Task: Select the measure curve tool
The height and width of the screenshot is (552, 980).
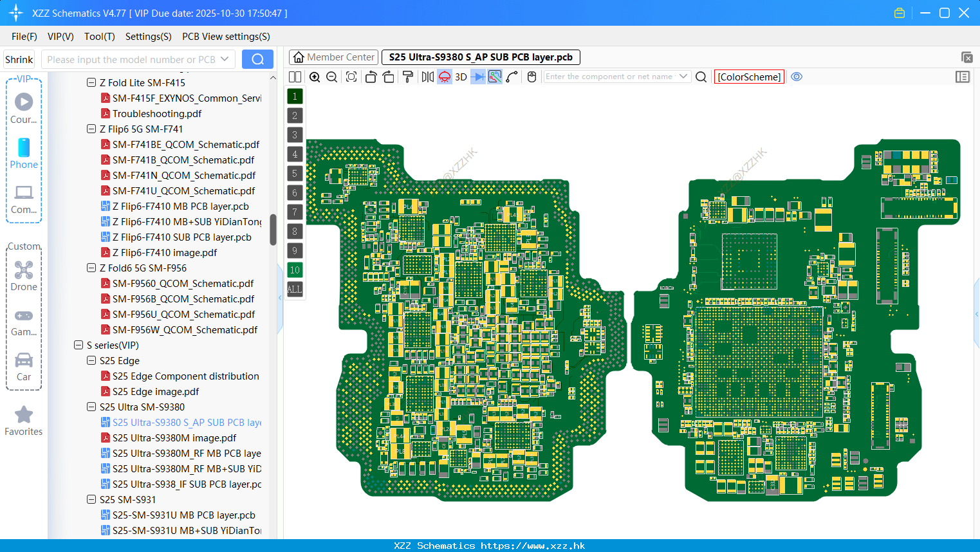Action: pos(512,77)
